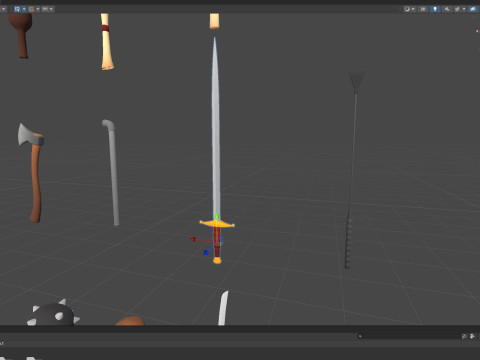Select the gray pipe model

(113, 173)
